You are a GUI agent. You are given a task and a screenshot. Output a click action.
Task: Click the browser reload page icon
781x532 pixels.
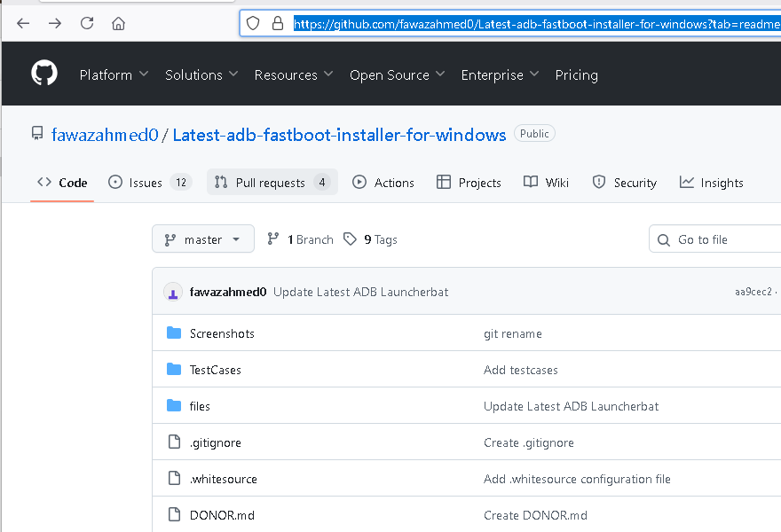pos(87,24)
